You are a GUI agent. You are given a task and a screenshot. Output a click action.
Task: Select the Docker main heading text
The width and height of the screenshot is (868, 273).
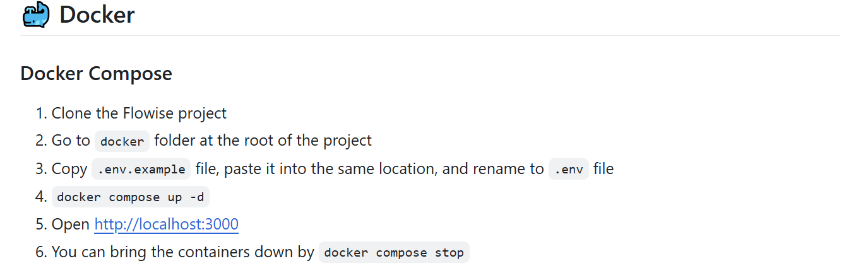tap(97, 15)
